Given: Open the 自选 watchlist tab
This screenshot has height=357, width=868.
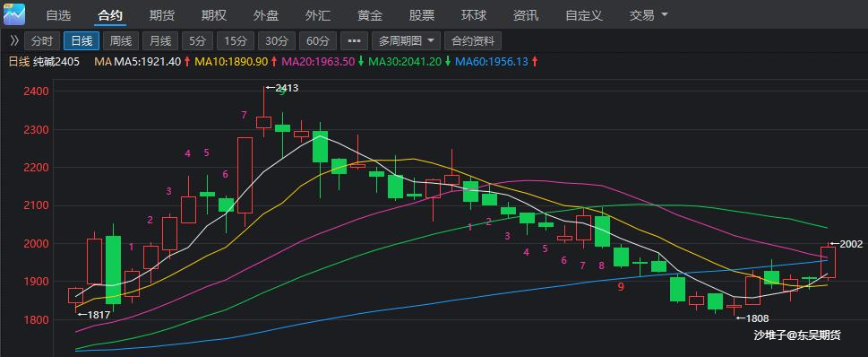Looking at the screenshot, I should tap(58, 15).
